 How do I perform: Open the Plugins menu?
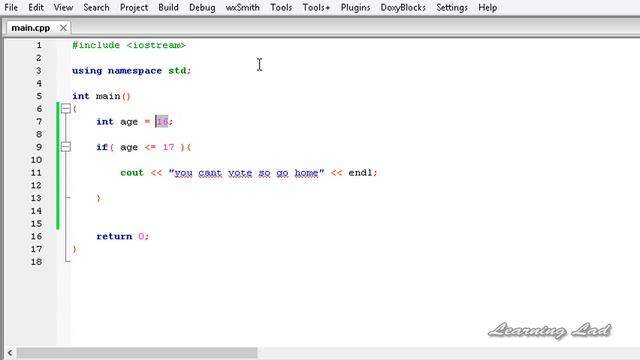pyautogui.click(x=356, y=7)
